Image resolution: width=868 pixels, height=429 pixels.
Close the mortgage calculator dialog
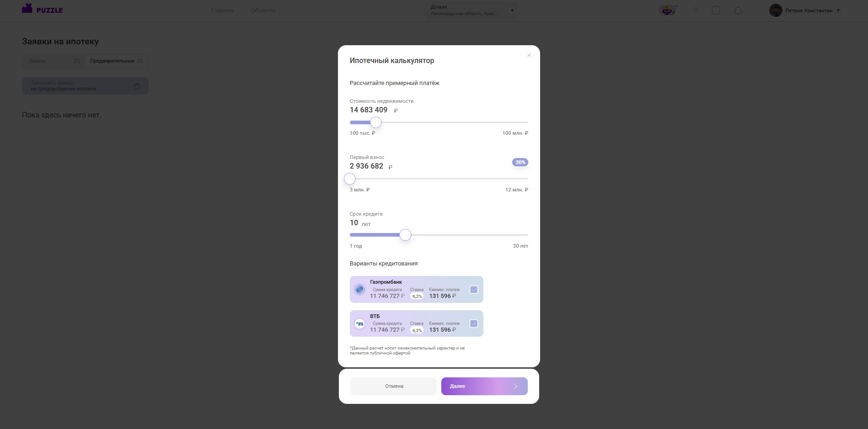click(x=529, y=55)
